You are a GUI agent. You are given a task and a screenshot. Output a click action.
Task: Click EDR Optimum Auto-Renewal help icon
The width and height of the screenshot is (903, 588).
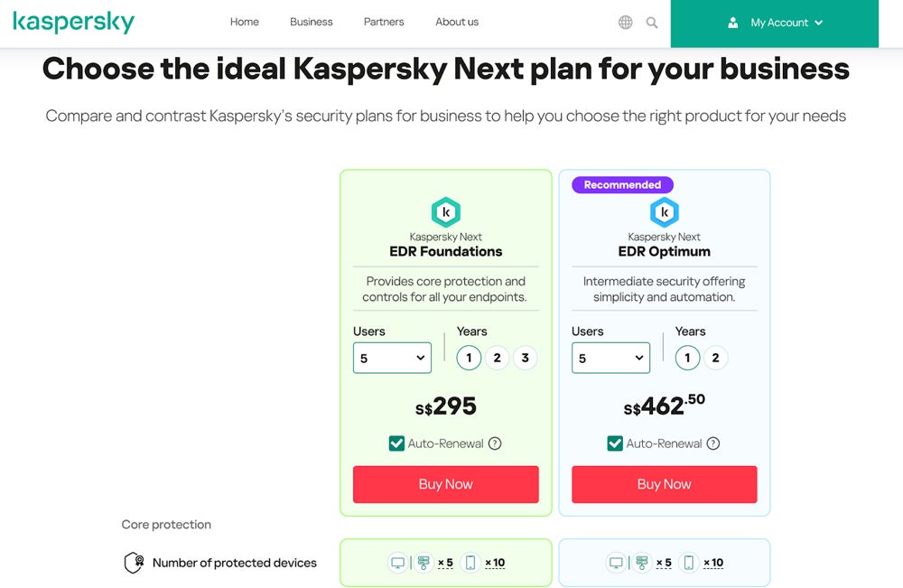[713, 443]
